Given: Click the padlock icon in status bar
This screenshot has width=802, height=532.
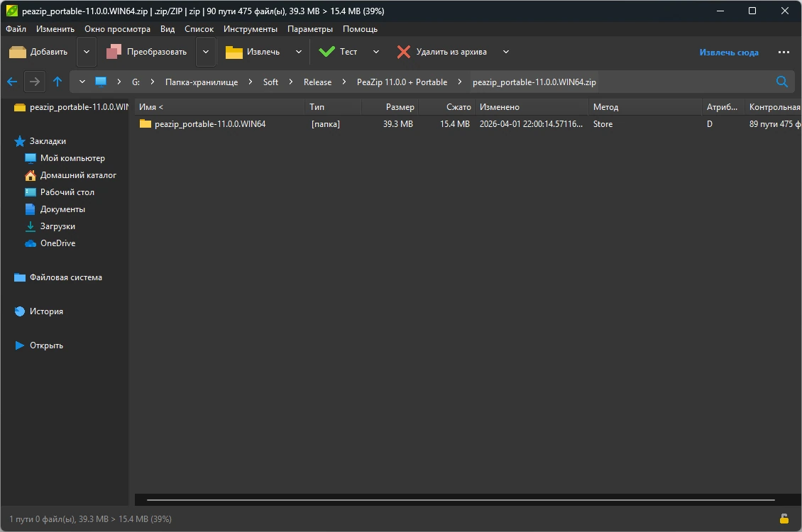Looking at the screenshot, I should pos(784,519).
